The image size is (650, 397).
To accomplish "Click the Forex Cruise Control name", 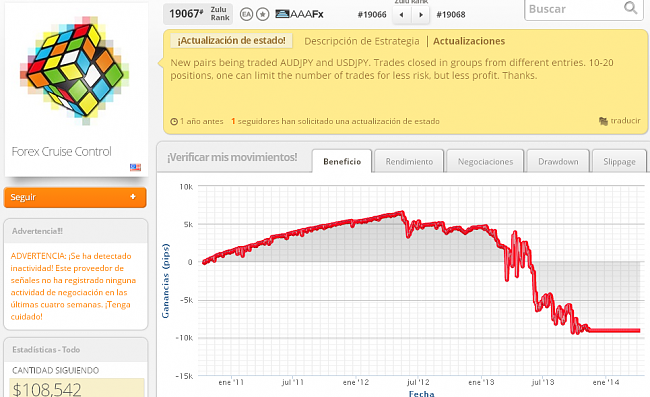I will click(x=61, y=151).
